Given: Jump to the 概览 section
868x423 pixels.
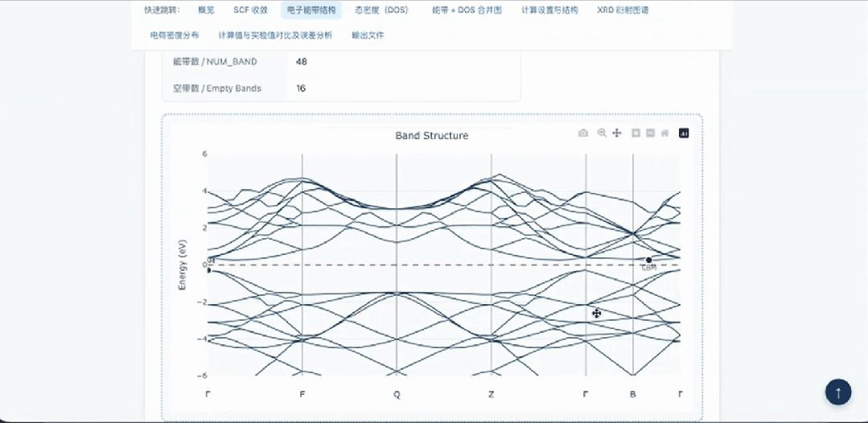Looking at the screenshot, I should (x=206, y=10).
